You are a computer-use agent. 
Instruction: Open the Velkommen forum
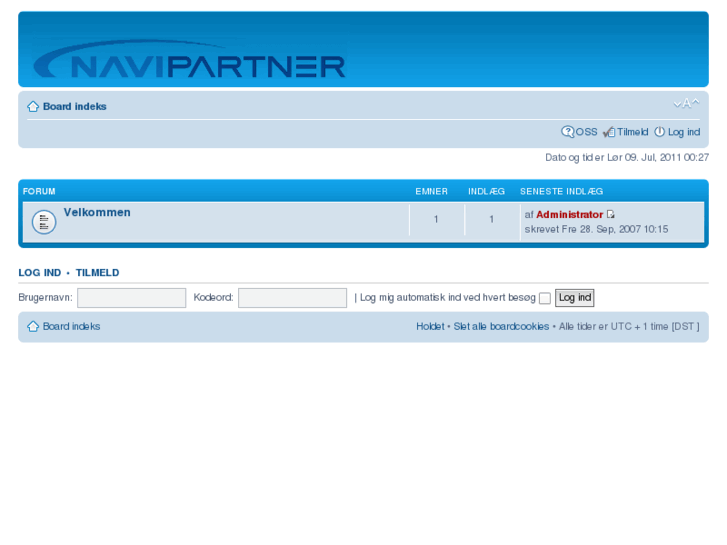tap(97, 212)
